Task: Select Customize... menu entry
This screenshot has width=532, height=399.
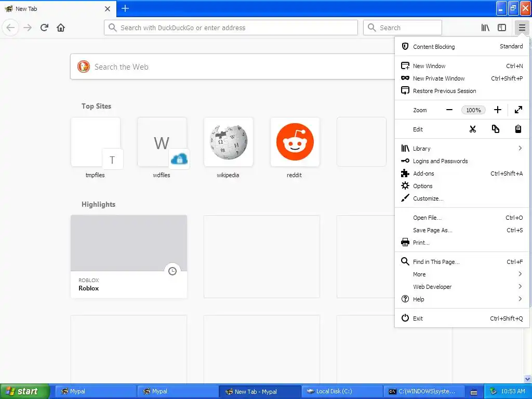Action: [x=462, y=198]
